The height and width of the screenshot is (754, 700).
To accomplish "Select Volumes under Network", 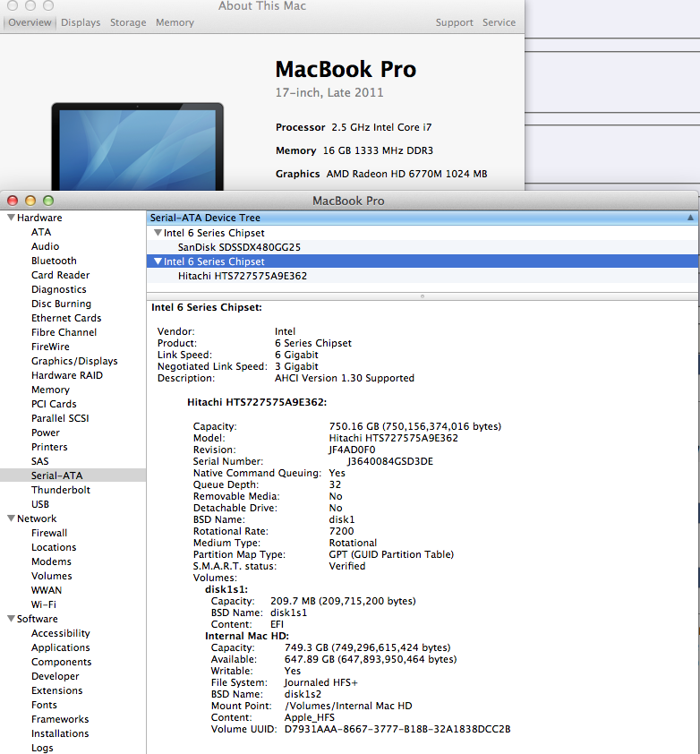I will pyautogui.click(x=51, y=576).
